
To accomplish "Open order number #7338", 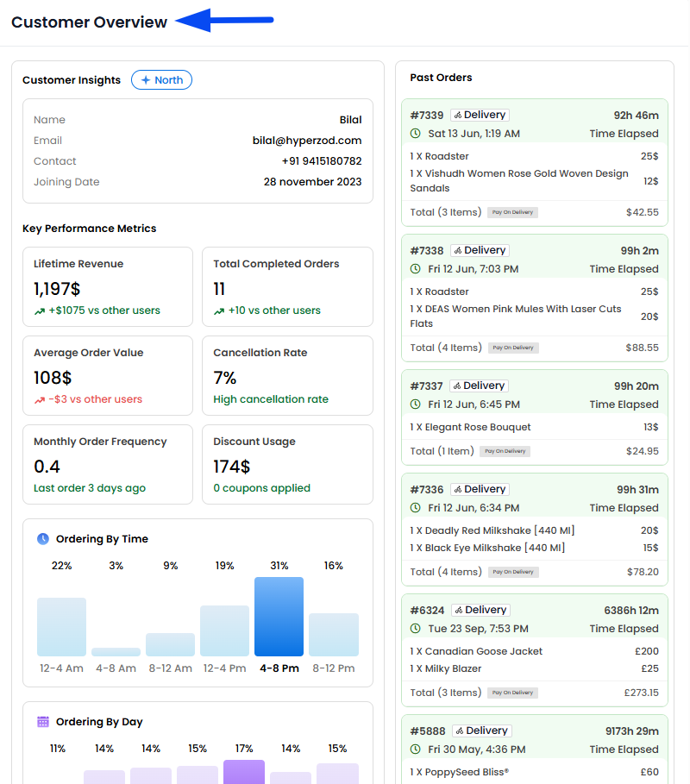I will pos(427,251).
